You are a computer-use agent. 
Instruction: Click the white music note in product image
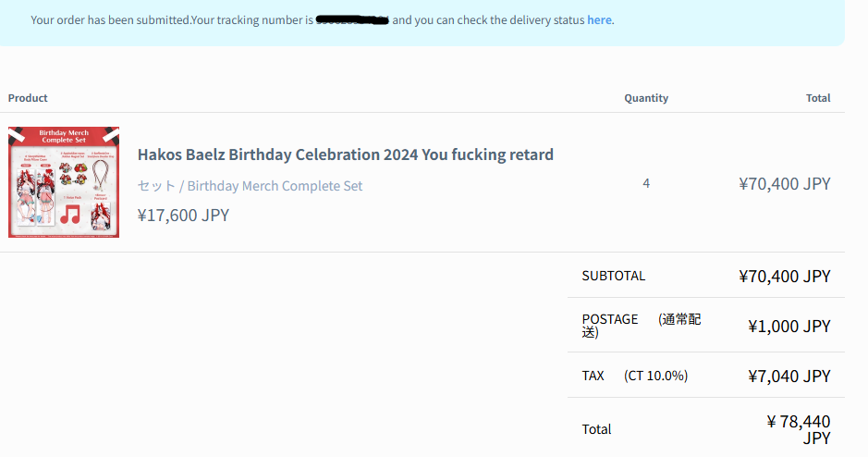70,215
